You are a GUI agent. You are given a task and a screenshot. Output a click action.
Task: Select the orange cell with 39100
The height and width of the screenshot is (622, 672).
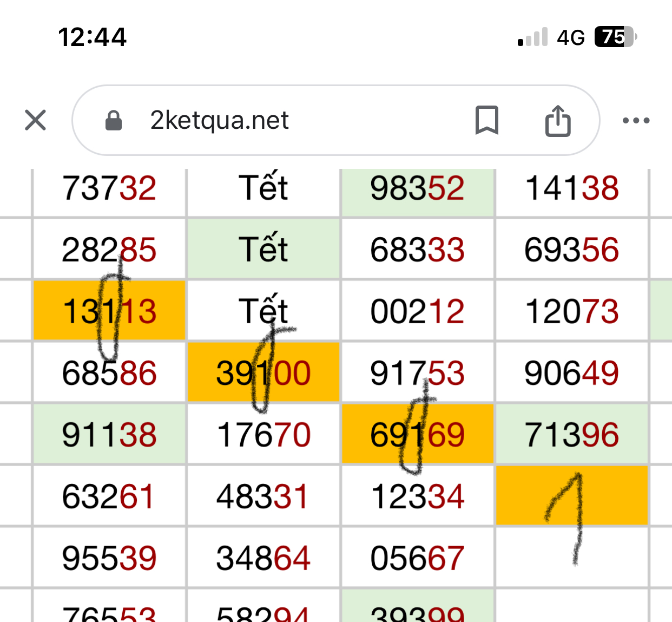coord(263,372)
